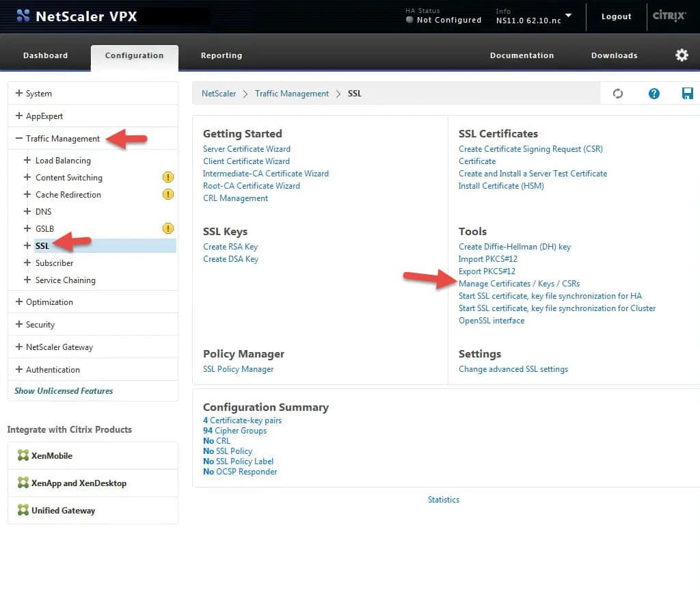The image size is (700, 590).
Task: Go to the Downloads tab
Action: point(615,55)
